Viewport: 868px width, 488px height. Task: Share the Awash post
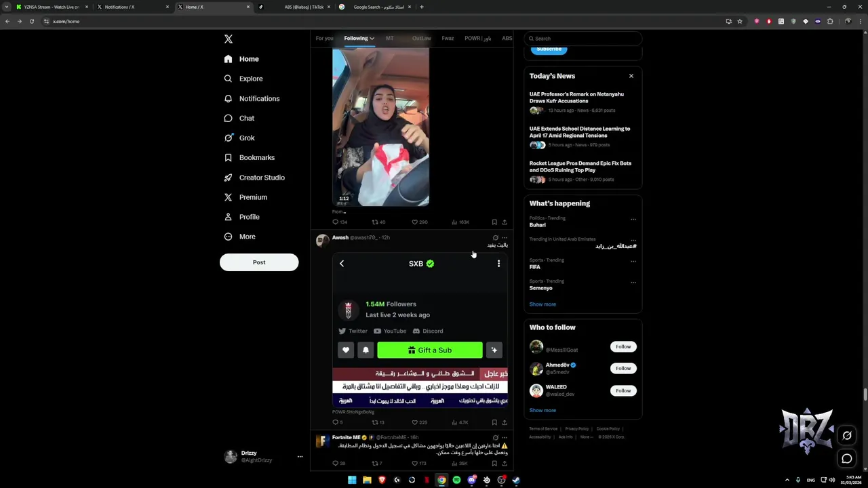pos(504,422)
